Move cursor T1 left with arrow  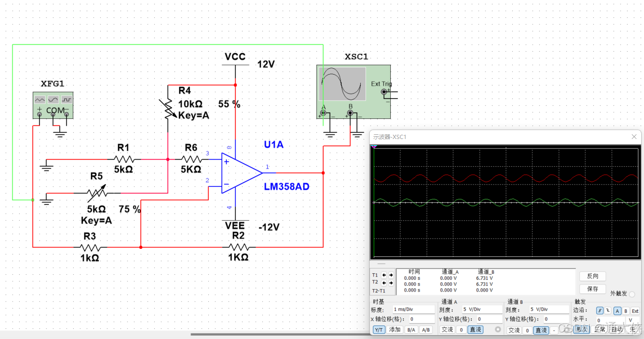pyautogui.click(x=383, y=275)
